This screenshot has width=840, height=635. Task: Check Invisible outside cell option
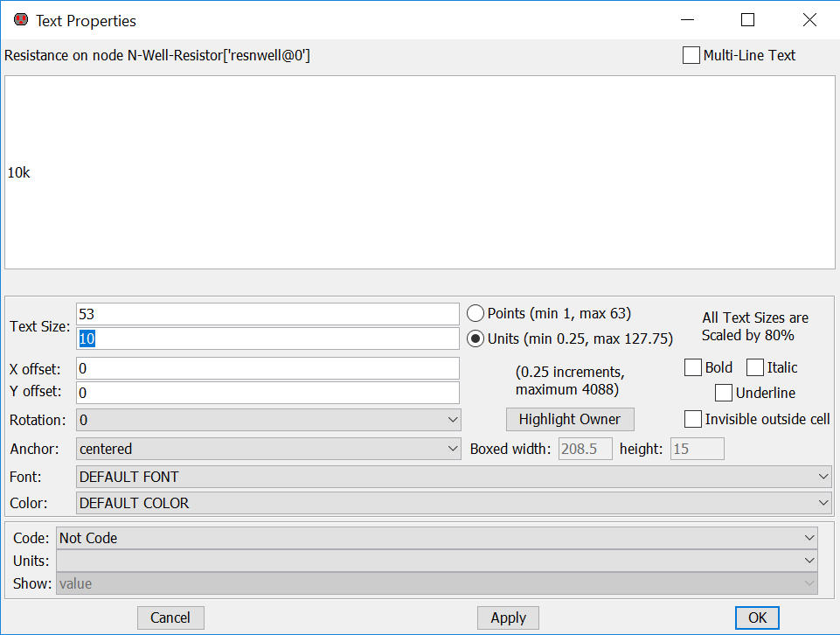(x=693, y=419)
